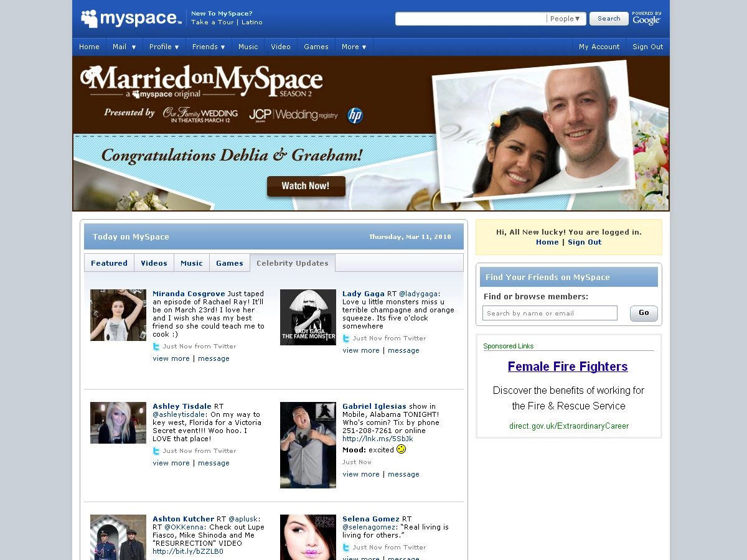This screenshot has height=560, width=747.
Task: Switch to the Videos tab
Action: pos(154,263)
